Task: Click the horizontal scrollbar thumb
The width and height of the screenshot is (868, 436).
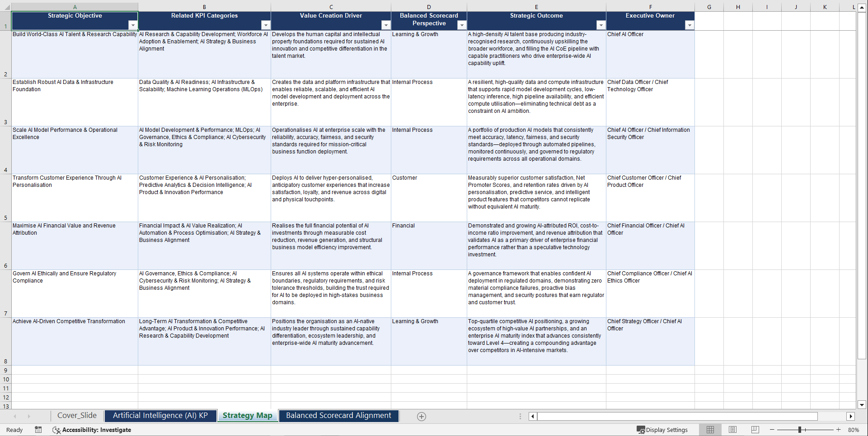Action: [677, 416]
